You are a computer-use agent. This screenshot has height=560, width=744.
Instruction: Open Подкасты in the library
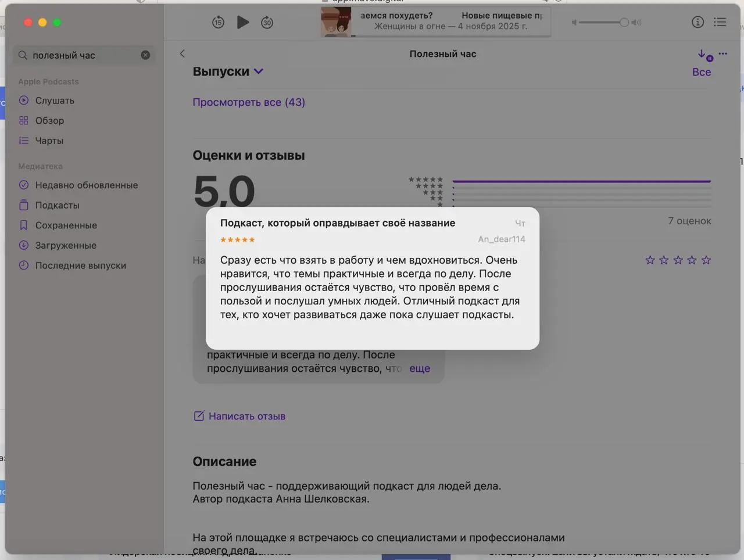(58, 205)
